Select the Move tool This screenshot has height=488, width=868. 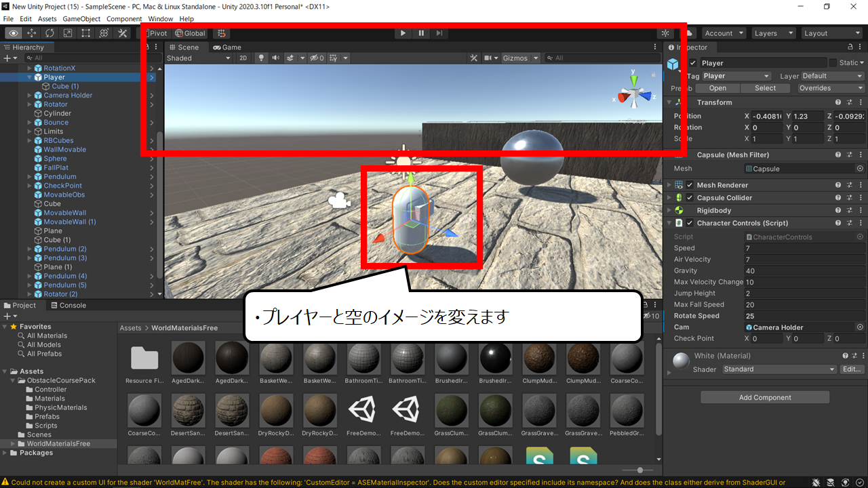coord(32,33)
